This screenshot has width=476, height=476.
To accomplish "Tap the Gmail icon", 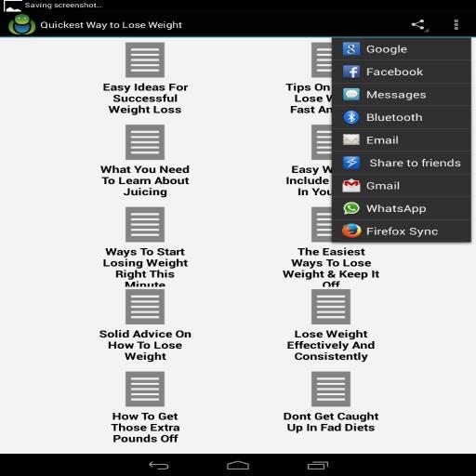I will click(351, 186).
